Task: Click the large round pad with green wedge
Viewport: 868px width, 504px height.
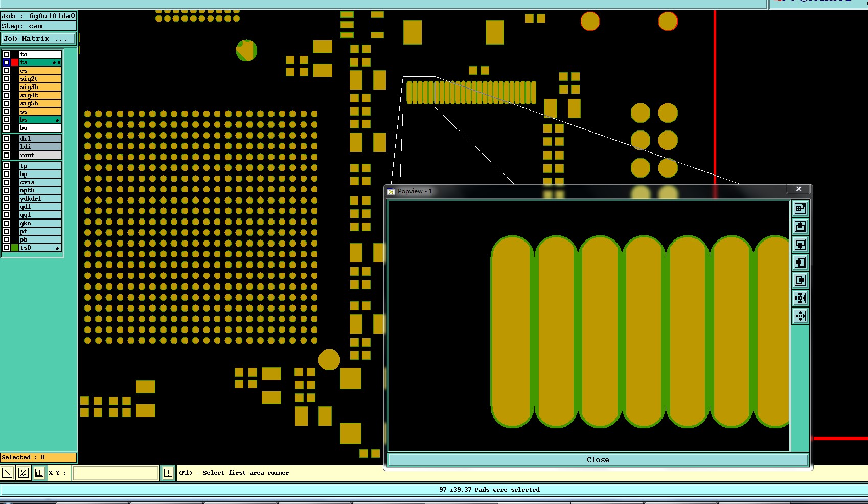Action: (246, 51)
